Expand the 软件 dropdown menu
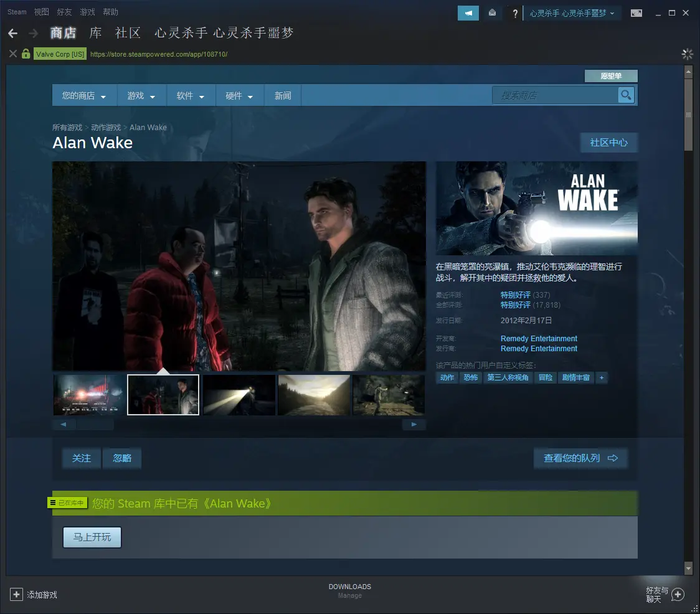 (191, 95)
